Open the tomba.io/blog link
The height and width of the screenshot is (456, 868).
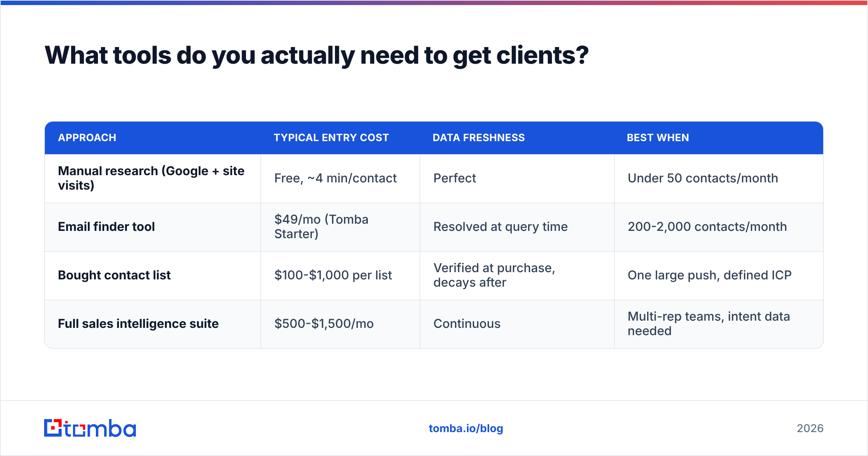click(466, 428)
